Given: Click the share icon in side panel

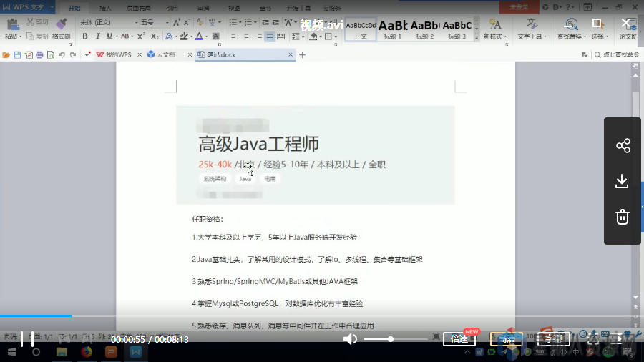Looking at the screenshot, I should point(623,146).
